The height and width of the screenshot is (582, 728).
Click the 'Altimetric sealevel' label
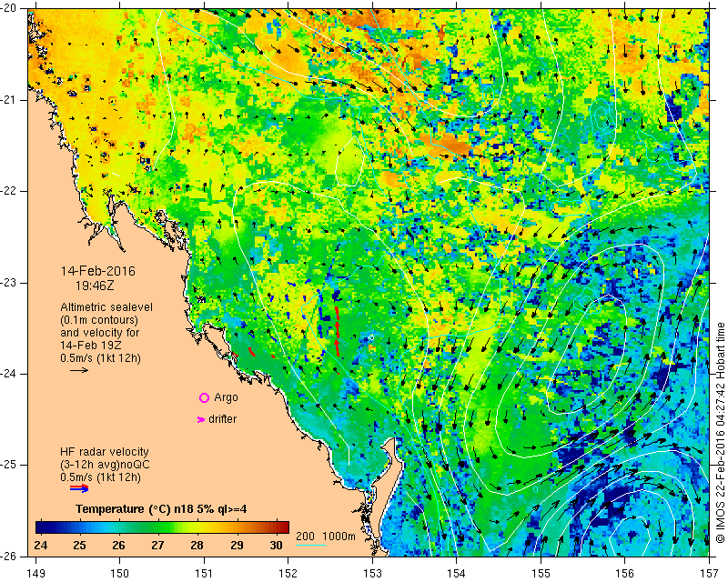106,307
